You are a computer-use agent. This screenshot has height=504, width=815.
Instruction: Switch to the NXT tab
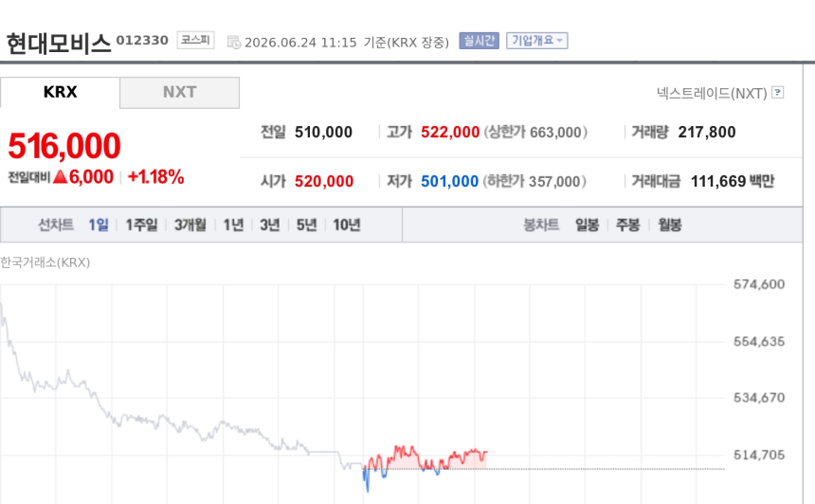point(180,93)
